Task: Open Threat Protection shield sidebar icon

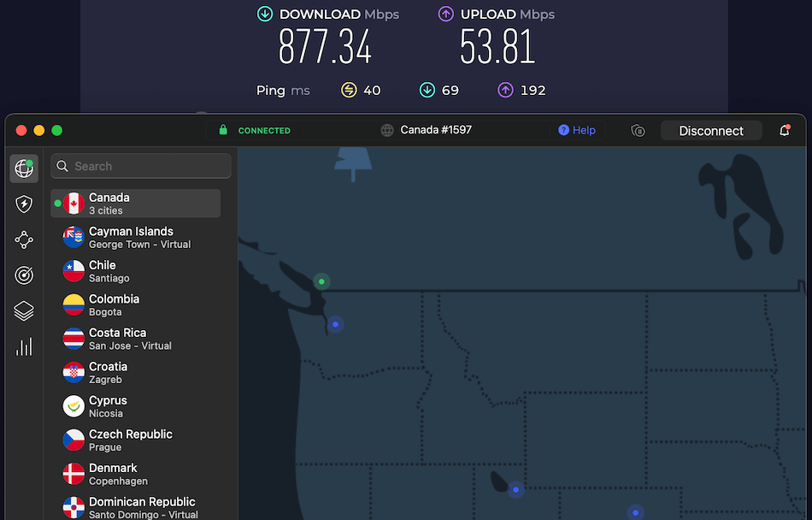Action: coord(24,204)
